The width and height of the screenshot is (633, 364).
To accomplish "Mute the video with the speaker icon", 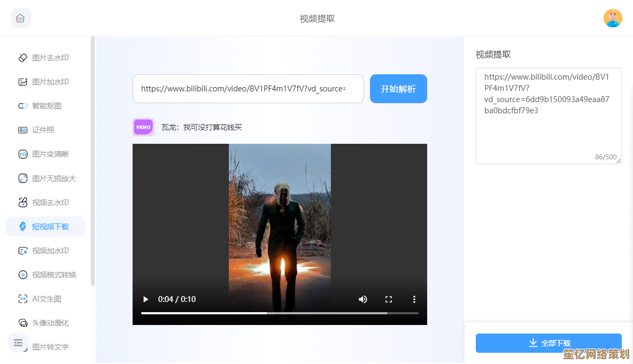I will coord(363,299).
